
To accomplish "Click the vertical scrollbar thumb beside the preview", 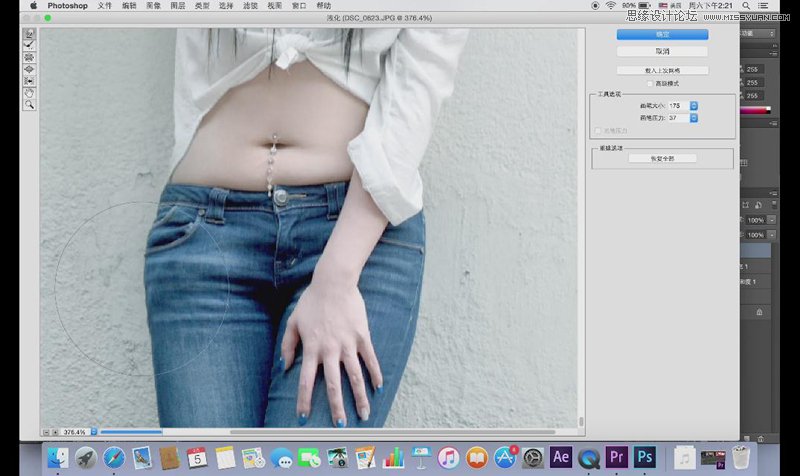I will point(581,421).
